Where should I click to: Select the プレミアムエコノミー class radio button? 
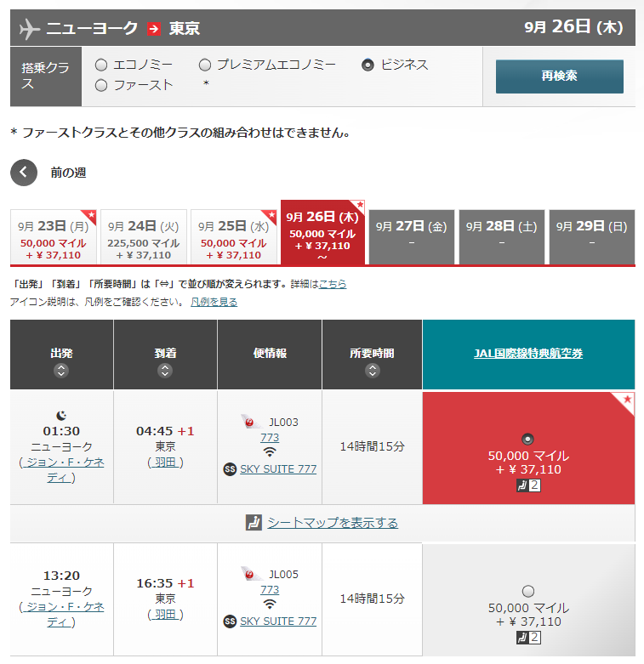(205, 65)
